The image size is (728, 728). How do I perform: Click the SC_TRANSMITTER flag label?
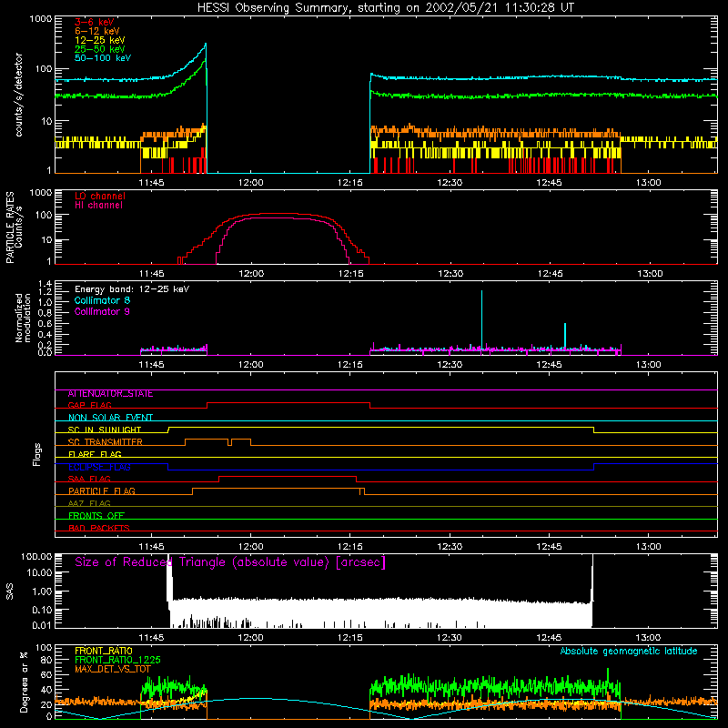(106, 442)
